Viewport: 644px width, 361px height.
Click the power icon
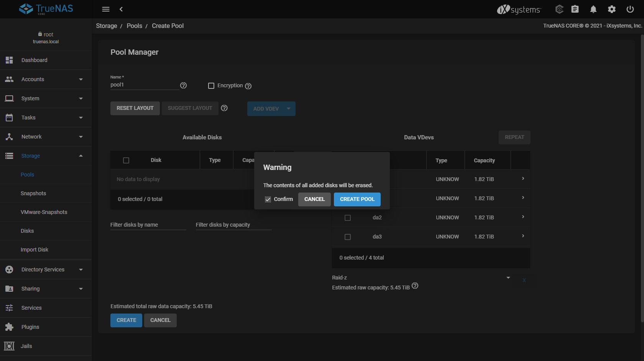tap(630, 9)
